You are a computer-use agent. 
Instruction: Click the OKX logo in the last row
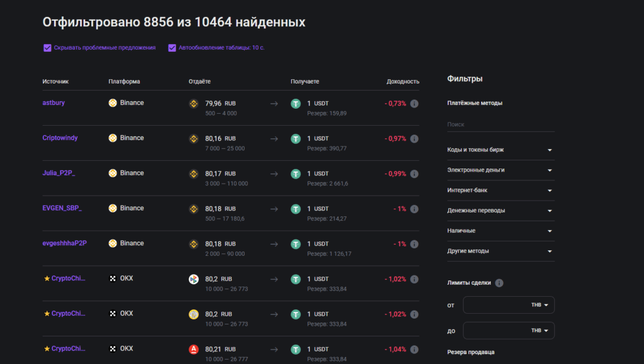[x=113, y=349]
